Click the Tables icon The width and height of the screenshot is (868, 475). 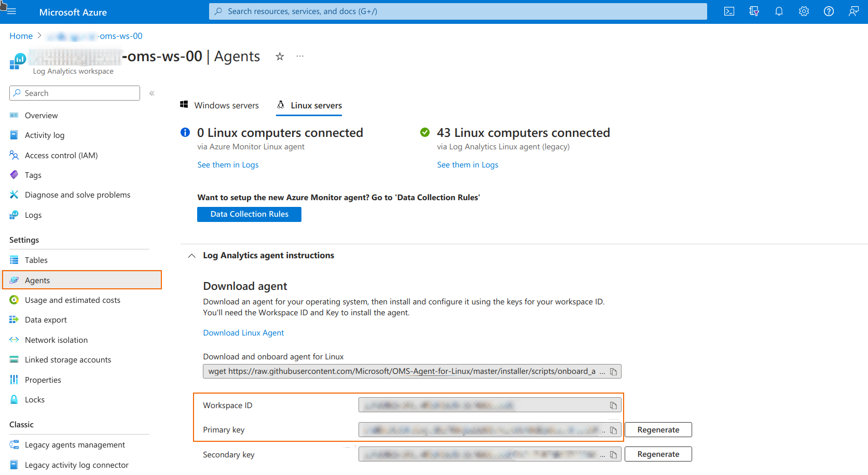coord(14,260)
